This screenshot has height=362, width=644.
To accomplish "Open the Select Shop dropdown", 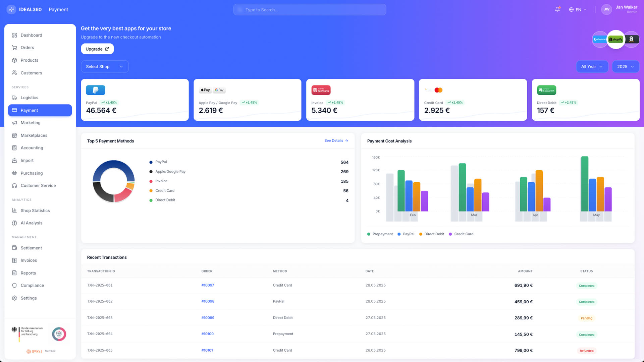I will point(105,67).
